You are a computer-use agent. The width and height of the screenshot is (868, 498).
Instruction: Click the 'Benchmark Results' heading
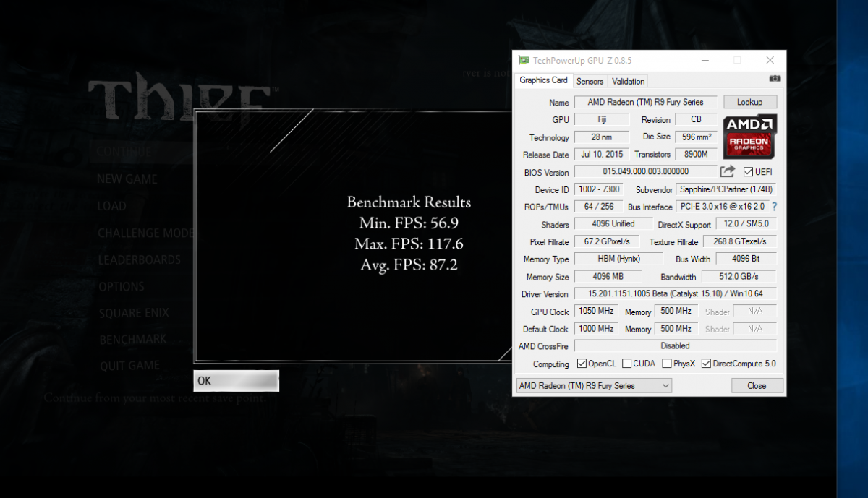(x=409, y=202)
